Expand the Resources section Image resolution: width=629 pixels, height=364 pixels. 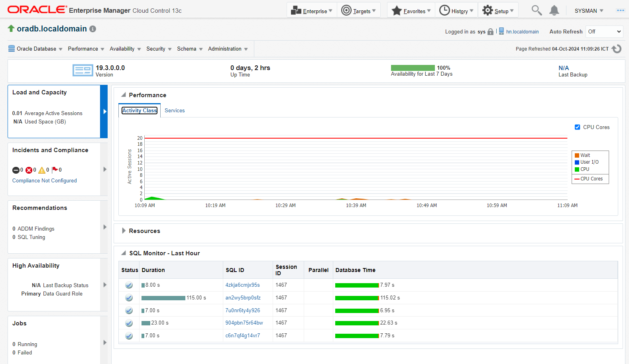(124, 231)
